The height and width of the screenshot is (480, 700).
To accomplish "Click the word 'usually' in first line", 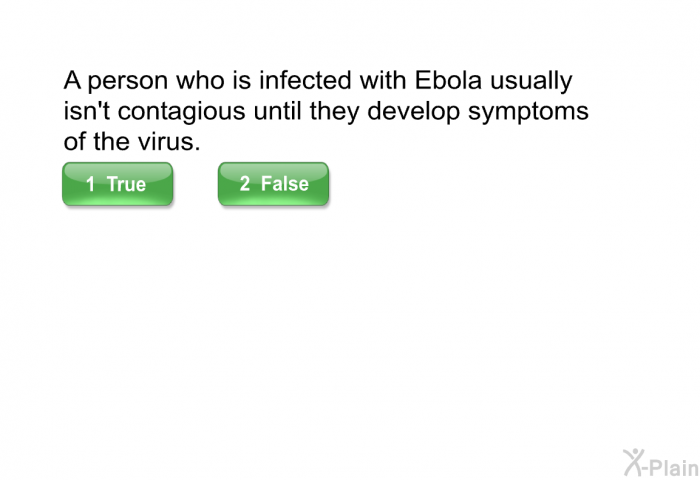I will pyautogui.click(x=531, y=82).
